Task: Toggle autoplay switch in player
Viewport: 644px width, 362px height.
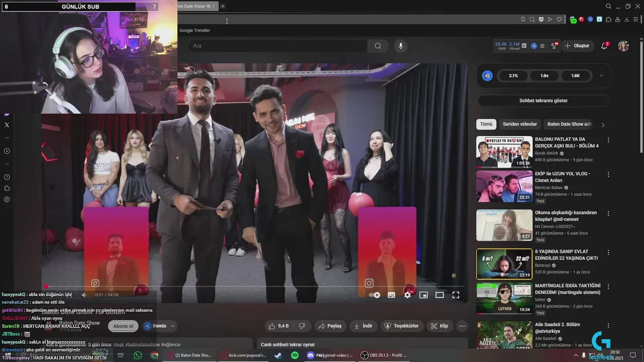Action: [x=375, y=295]
